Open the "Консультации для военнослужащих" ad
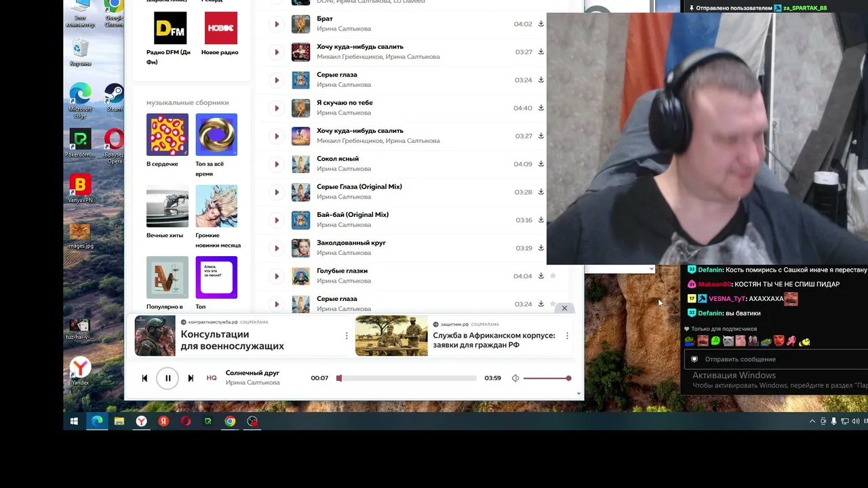Viewport: 868px width, 488px height. coord(232,340)
